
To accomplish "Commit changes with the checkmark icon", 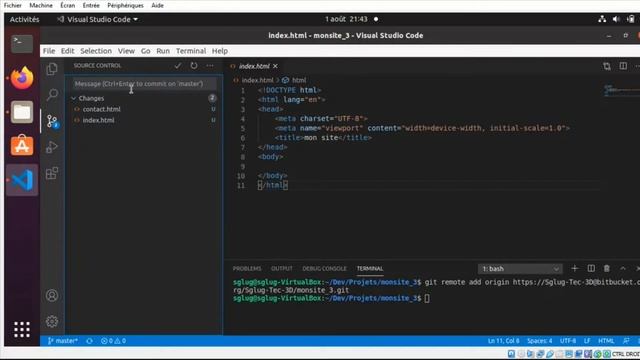I will pyautogui.click(x=178, y=66).
